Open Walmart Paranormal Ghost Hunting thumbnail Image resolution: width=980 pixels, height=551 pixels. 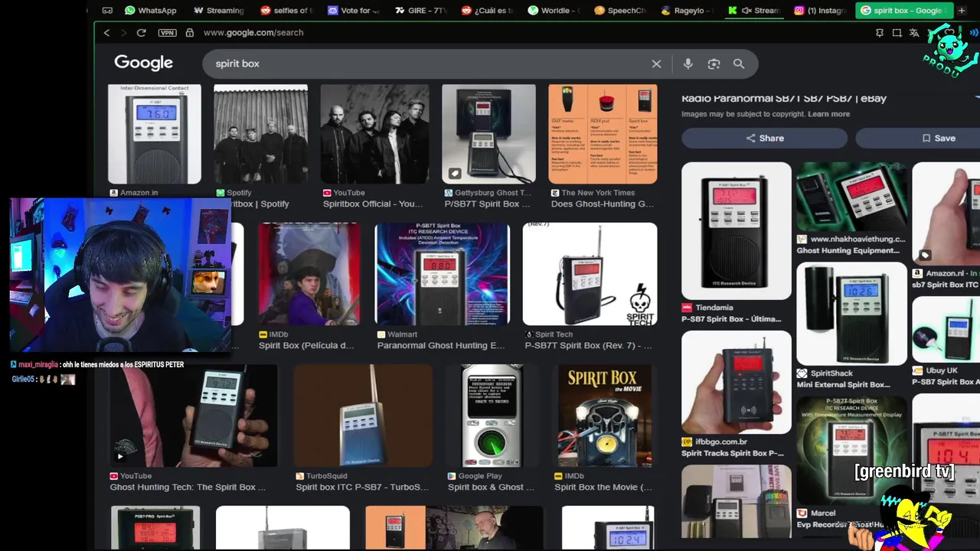[x=442, y=274]
